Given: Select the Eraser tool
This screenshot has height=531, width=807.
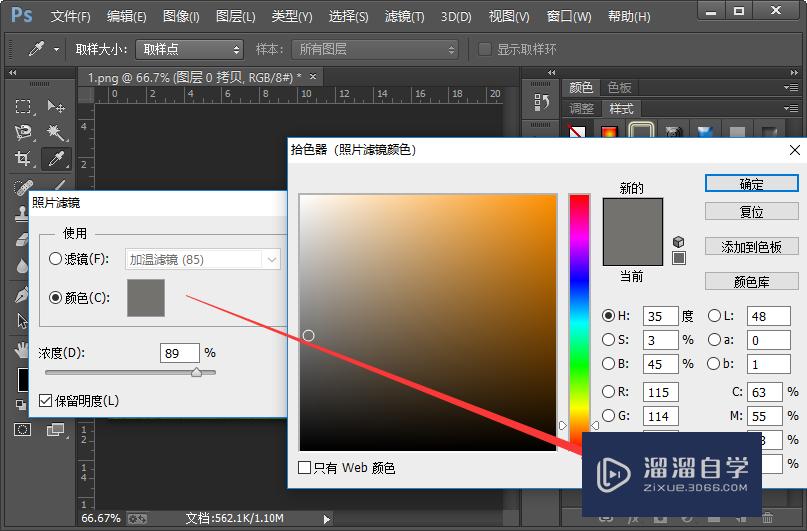Looking at the screenshot, I should pyautogui.click(x=22, y=240).
